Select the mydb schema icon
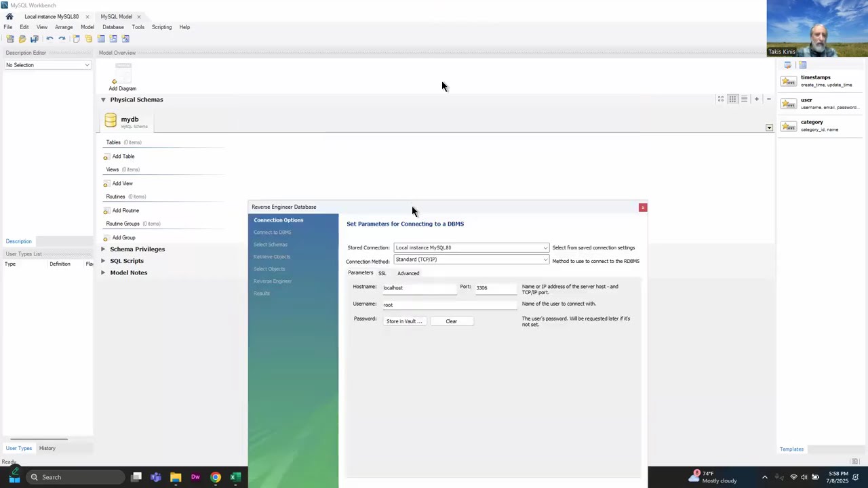The image size is (868, 488). 111,121
